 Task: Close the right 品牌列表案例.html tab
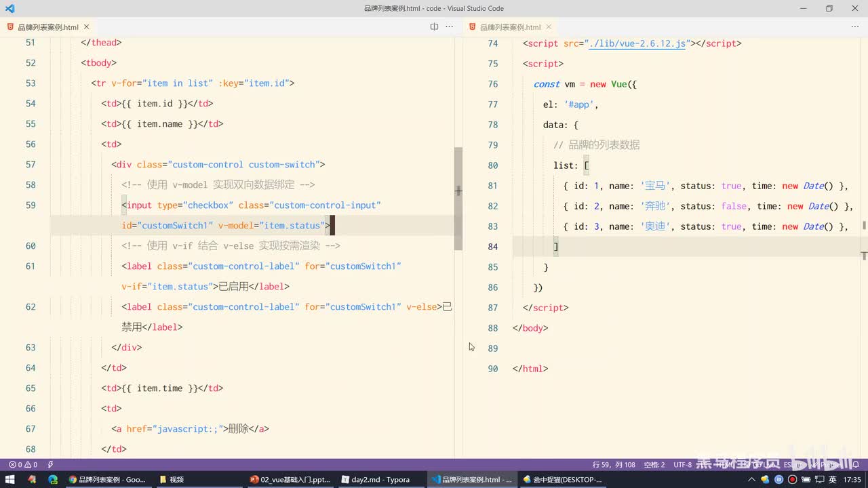tap(549, 27)
